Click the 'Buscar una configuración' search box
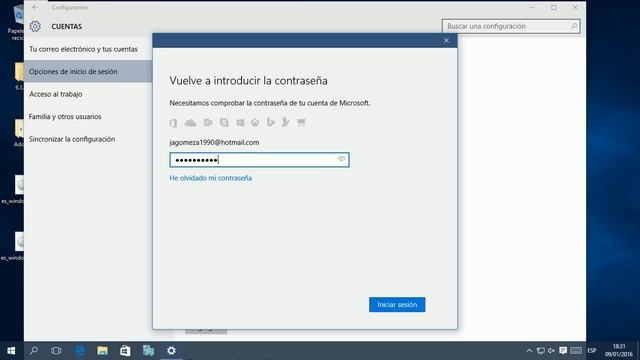 point(511,26)
